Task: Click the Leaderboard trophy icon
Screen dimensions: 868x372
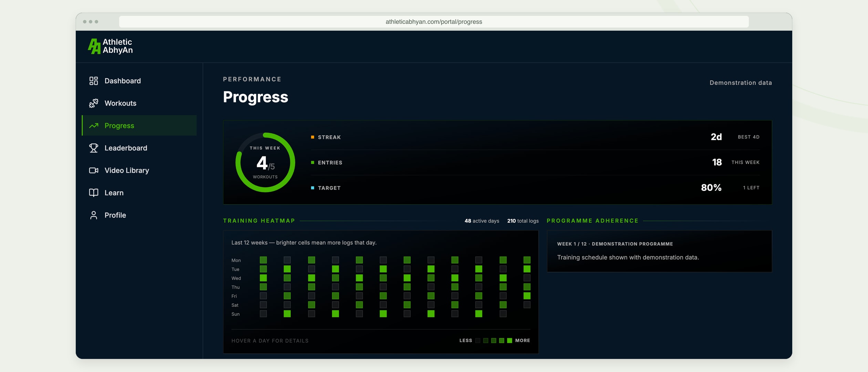Action: [x=93, y=148]
